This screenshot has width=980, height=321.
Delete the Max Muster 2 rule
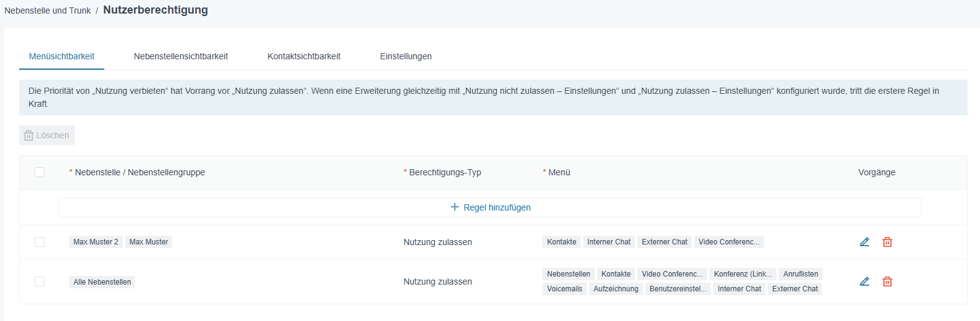click(x=887, y=242)
